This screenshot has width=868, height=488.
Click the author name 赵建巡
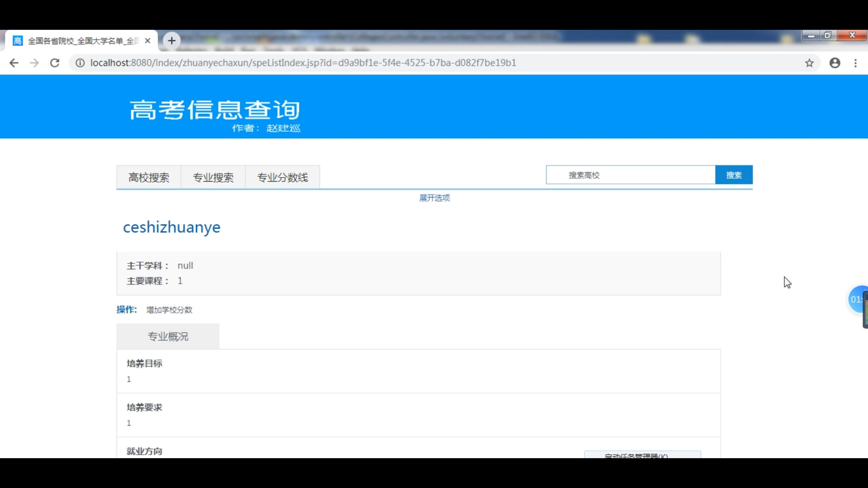(x=283, y=128)
